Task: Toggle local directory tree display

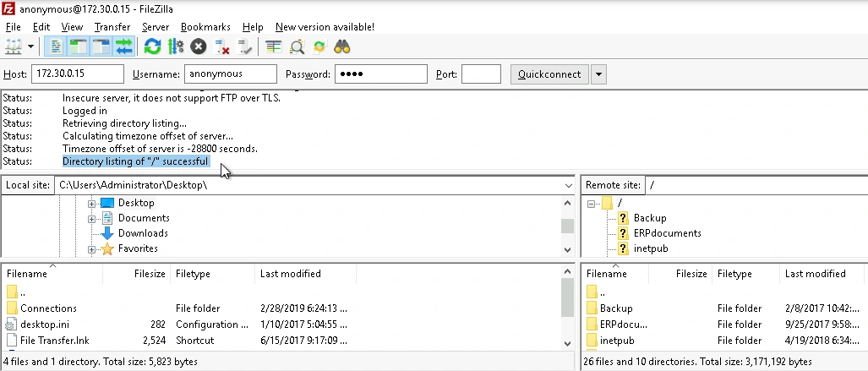Action: [78, 47]
